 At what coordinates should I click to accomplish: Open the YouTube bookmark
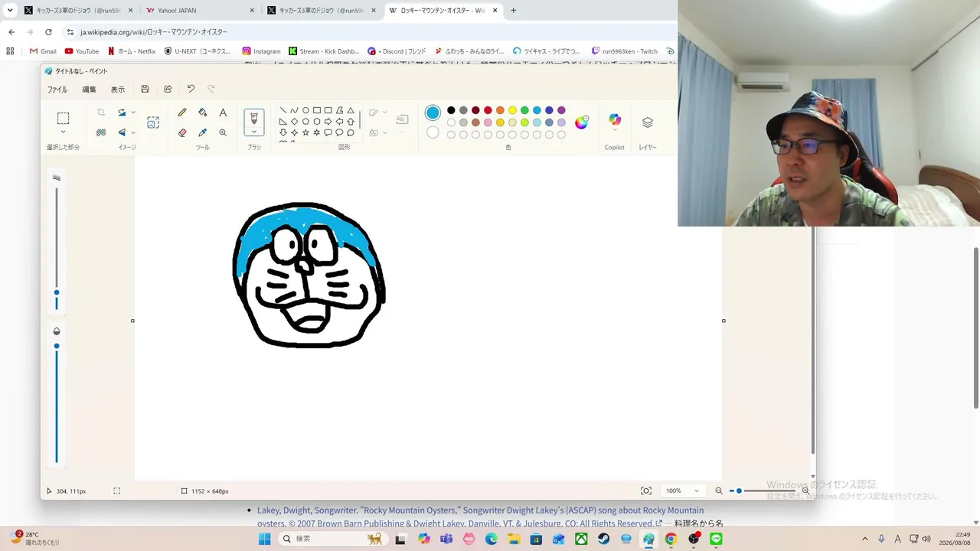click(82, 51)
